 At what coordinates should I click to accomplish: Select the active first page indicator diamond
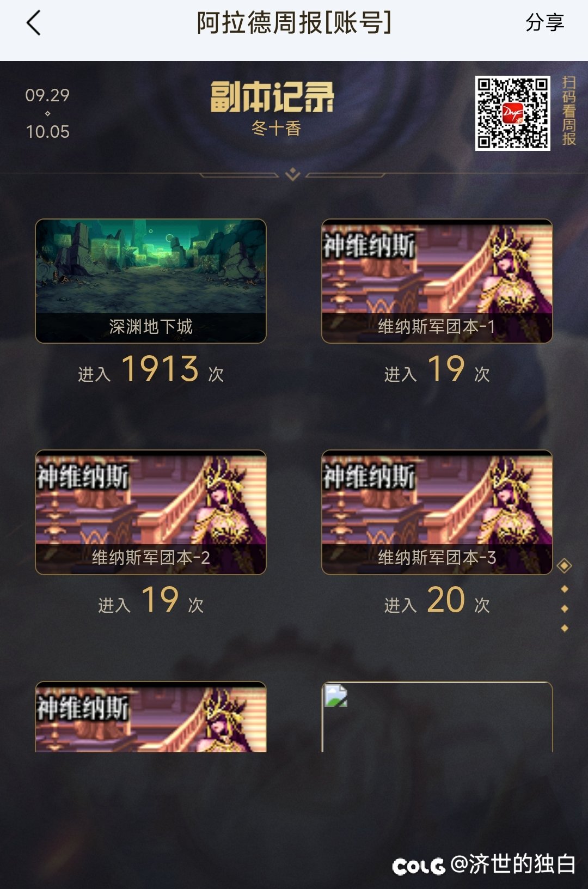[x=565, y=566]
